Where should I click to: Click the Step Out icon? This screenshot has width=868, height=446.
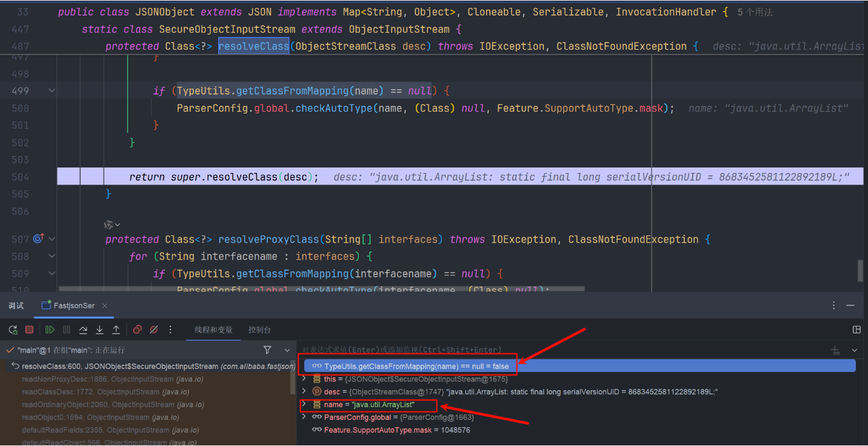tap(116, 329)
